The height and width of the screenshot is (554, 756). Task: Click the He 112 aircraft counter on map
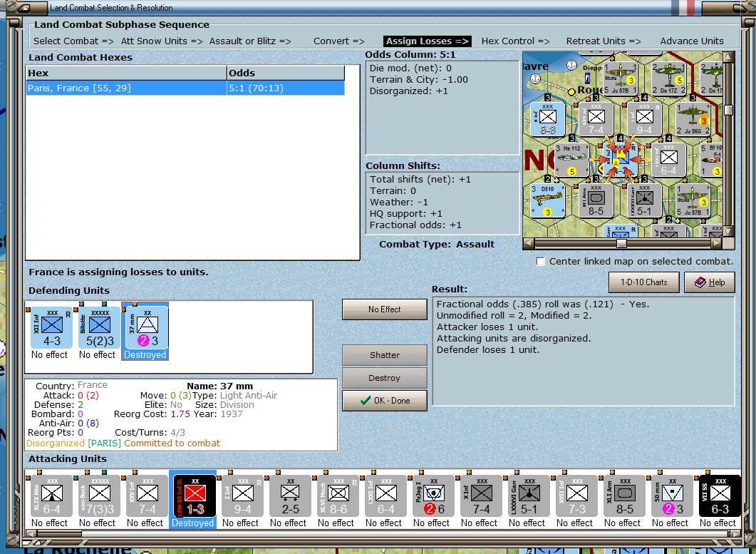click(572, 160)
